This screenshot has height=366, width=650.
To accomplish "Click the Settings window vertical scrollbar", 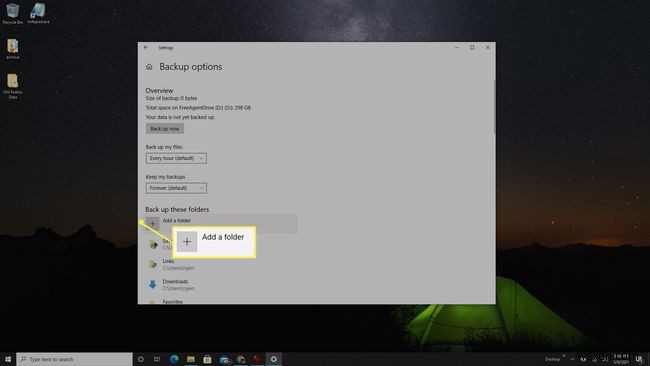I will (x=494, y=107).
